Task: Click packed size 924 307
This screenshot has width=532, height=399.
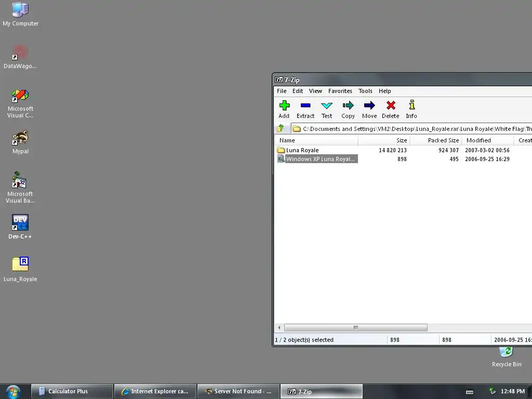Action: pos(448,150)
